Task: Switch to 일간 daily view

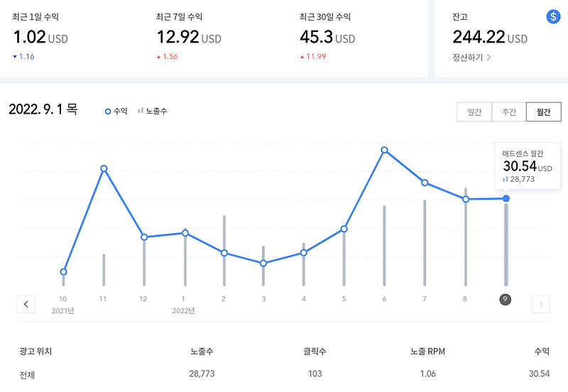Action: [474, 112]
